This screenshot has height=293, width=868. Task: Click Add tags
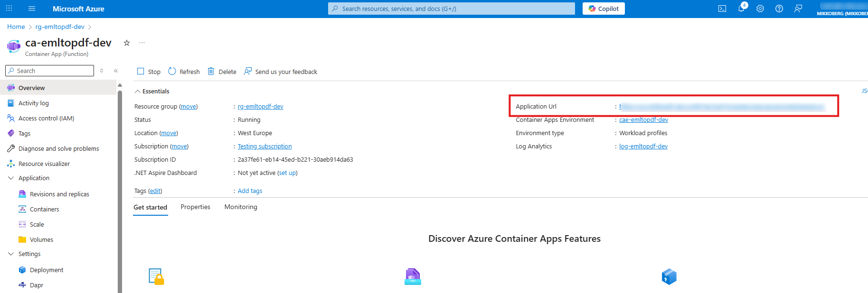point(250,191)
